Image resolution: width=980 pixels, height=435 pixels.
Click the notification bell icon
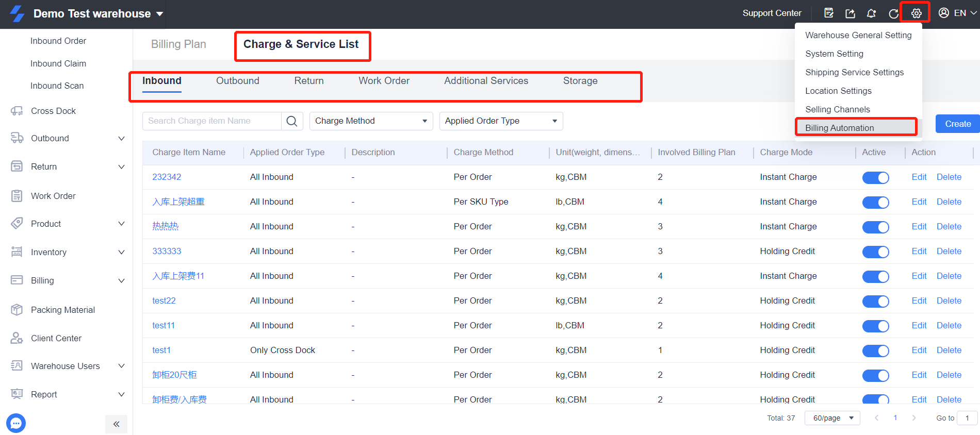872,13
